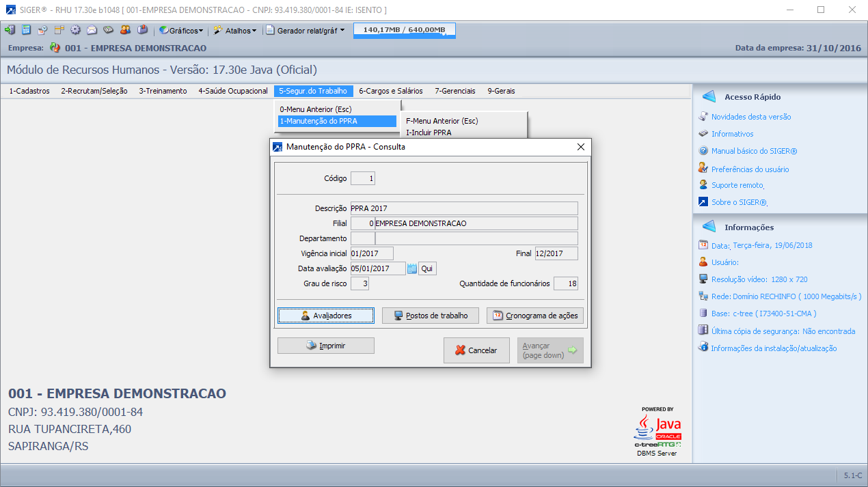This screenshot has height=487, width=868.
Task: Click the Data calendar icon in Informações
Action: tap(703, 245)
